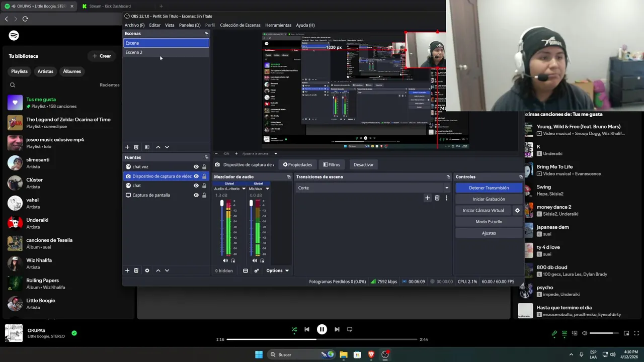Toggle monitoring headphone icon for Mic/Aux

click(x=262, y=260)
